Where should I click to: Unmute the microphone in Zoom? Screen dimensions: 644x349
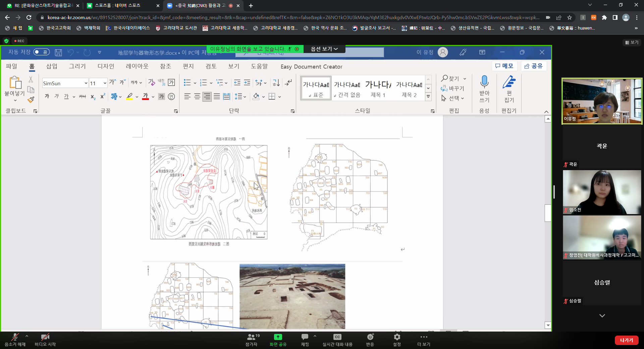click(15, 337)
